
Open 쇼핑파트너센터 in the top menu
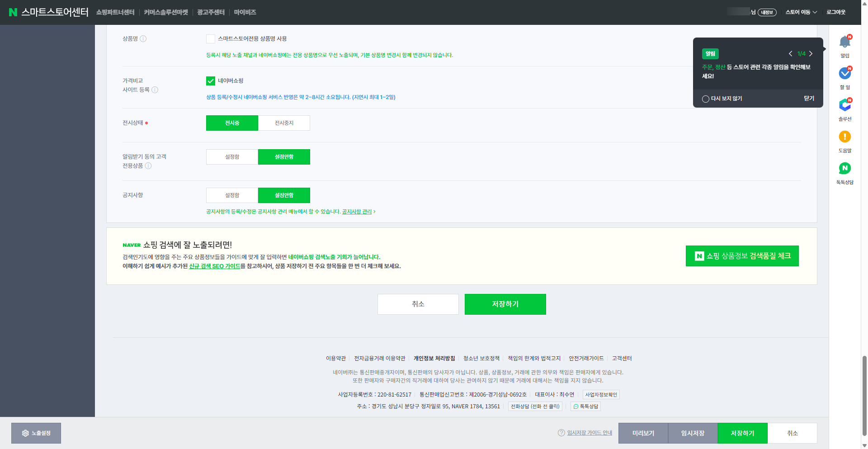pos(115,12)
